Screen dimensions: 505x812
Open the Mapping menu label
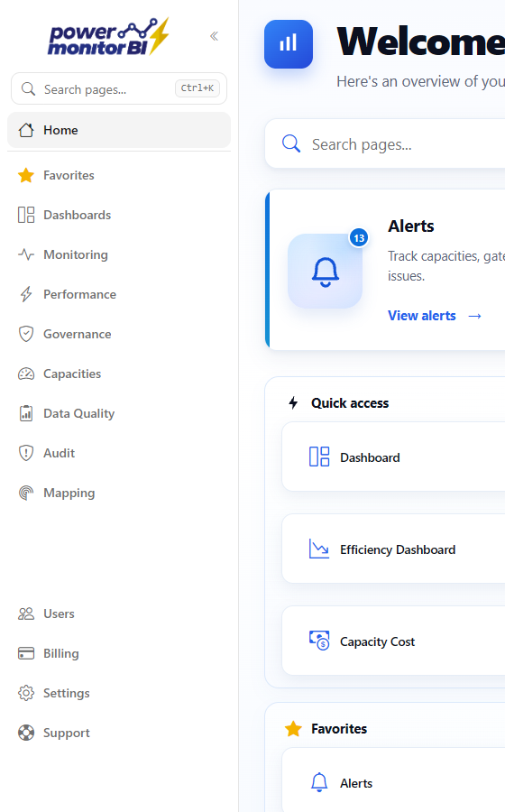coord(69,493)
